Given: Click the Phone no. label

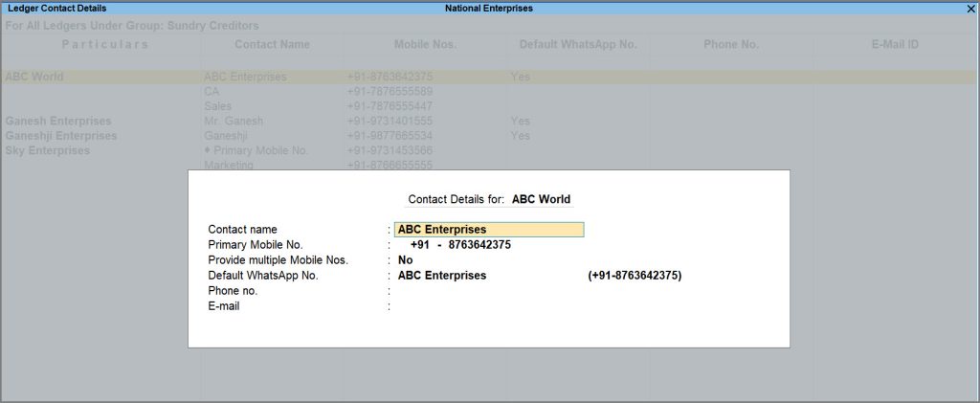Looking at the screenshot, I should [233, 291].
